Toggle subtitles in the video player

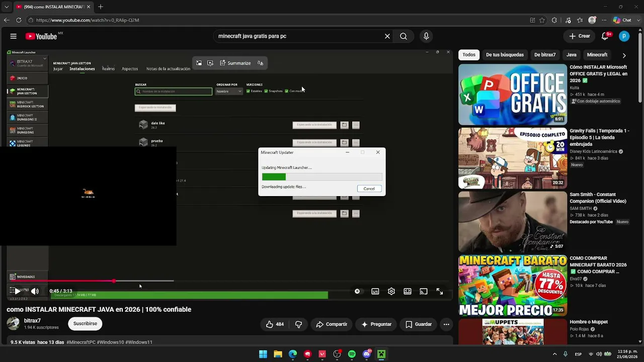pyautogui.click(x=375, y=292)
